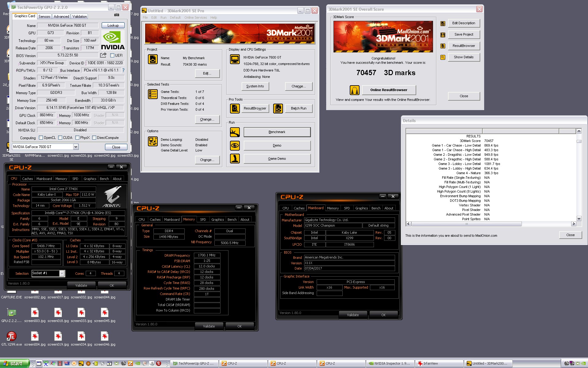
Task: Click the Display and CPU Settings monitor icon
Action: [235, 59]
